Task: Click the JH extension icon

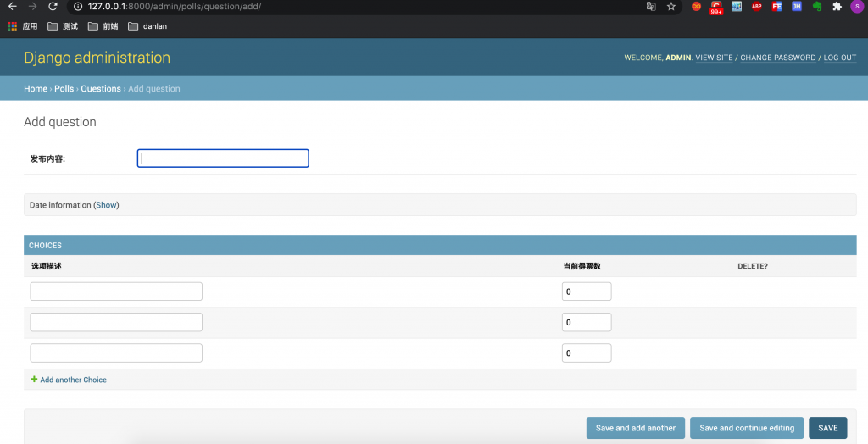Action: tap(797, 6)
